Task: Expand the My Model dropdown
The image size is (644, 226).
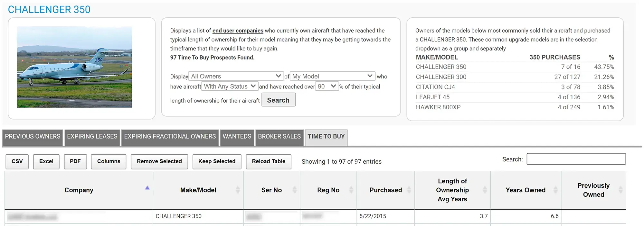Action: tap(332, 76)
